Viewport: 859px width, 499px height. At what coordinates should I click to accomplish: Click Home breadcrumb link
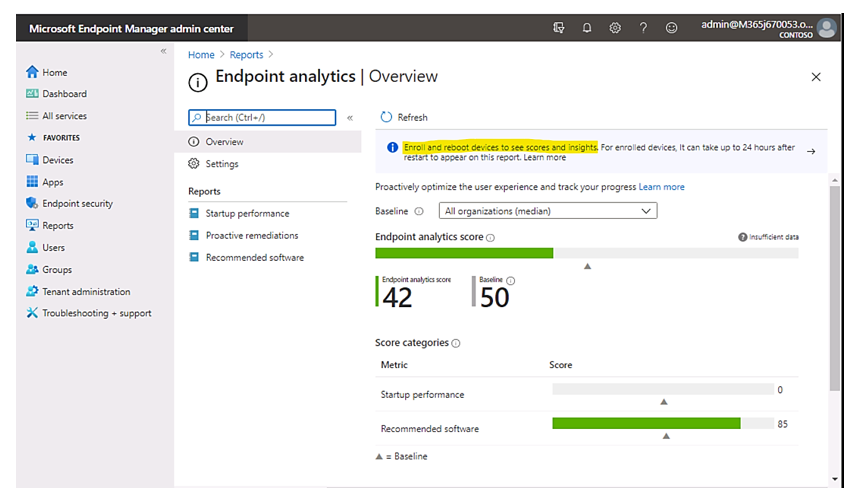tap(201, 55)
